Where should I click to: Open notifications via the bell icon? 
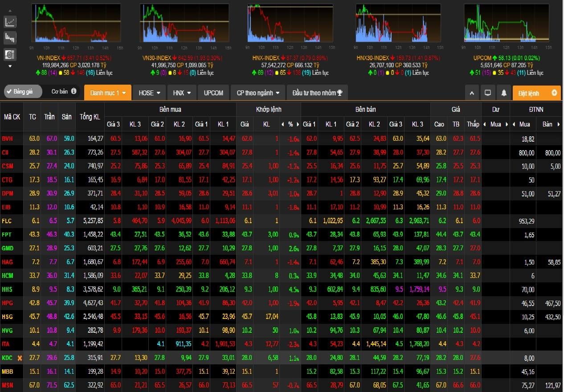coord(505,93)
